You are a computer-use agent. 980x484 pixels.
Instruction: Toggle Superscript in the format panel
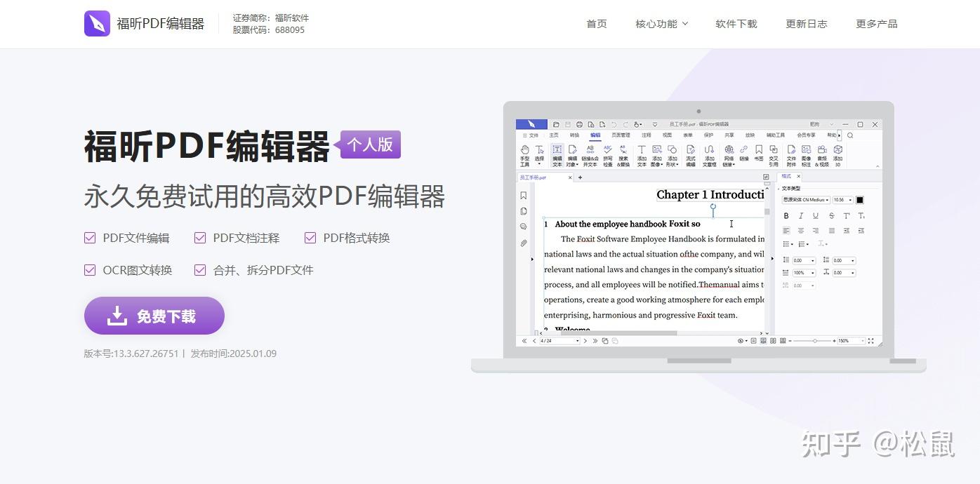pyautogui.click(x=847, y=216)
